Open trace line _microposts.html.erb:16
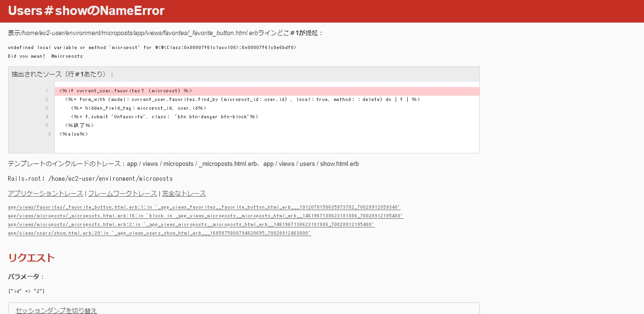This screenshot has width=644, height=314. click(206, 216)
